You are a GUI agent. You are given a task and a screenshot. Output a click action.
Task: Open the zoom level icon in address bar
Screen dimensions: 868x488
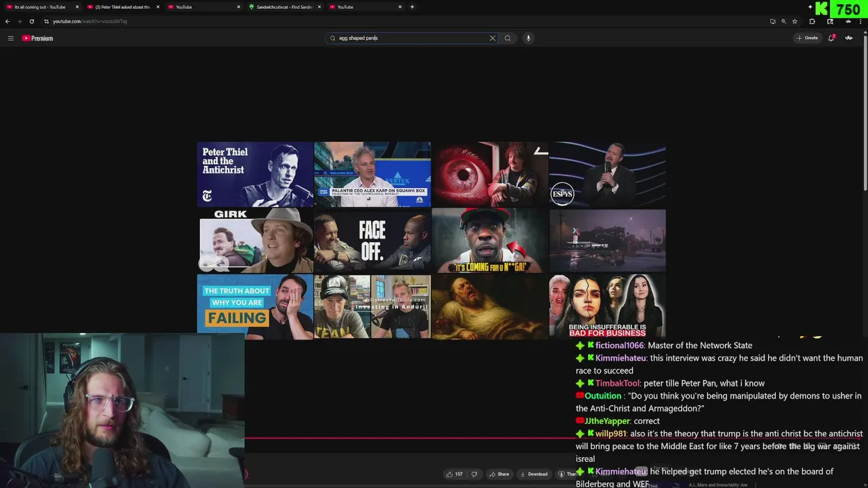(783, 21)
